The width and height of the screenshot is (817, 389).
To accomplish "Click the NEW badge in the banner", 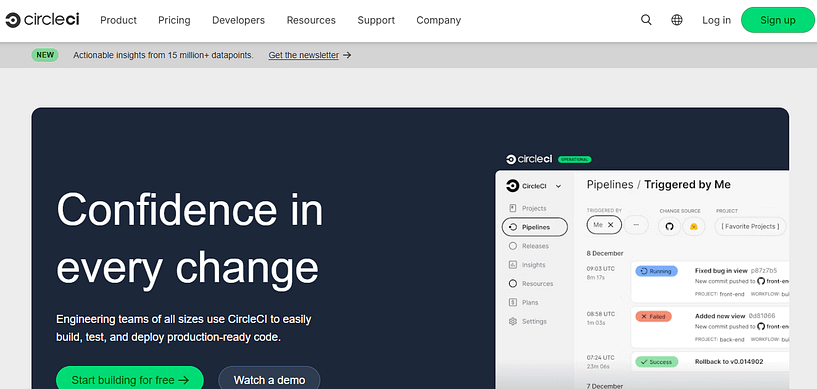I will point(45,55).
